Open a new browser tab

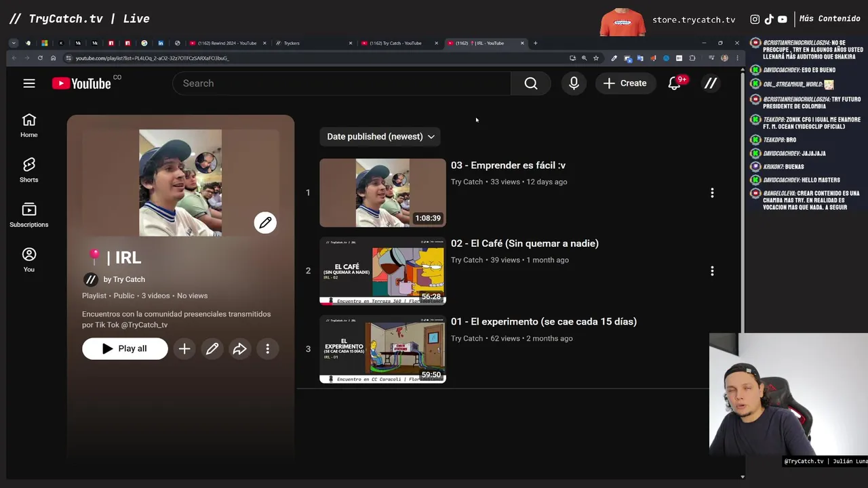(x=535, y=43)
